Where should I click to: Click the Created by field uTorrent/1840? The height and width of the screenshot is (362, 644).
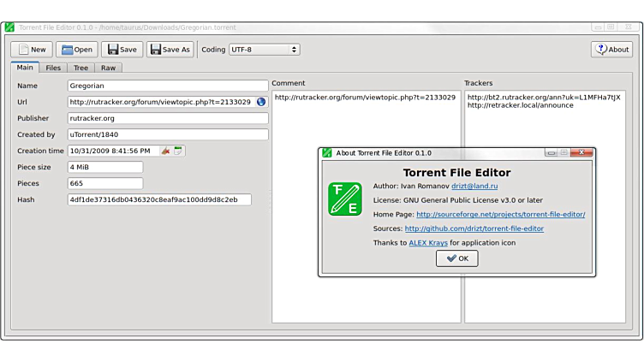coord(168,134)
